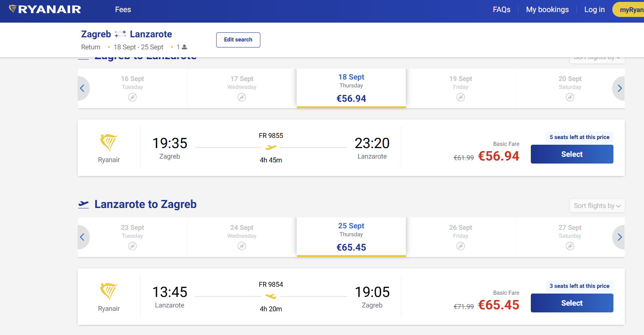Show later return dates with right arrow
644x335 pixels.
(x=619, y=237)
